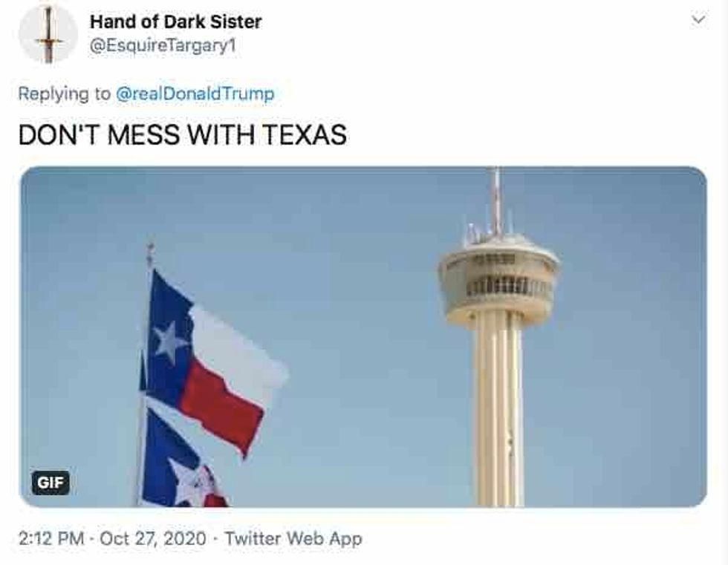Click the waving Texas flag in the GIF
This screenshot has height=565, width=728.
coord(214,362)
